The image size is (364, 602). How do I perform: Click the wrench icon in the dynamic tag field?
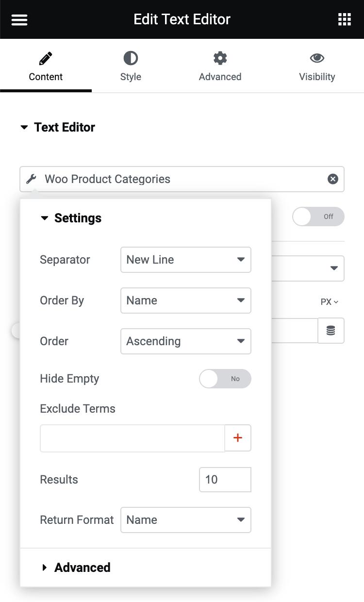click(31, 179)
